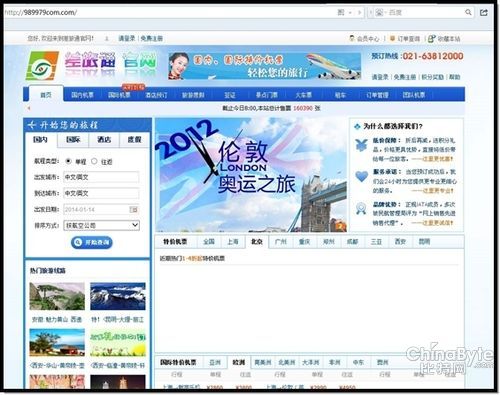Click the 订单查询 icon in the top bar
This screenshot has height=395, width=500.
[392, 38]
